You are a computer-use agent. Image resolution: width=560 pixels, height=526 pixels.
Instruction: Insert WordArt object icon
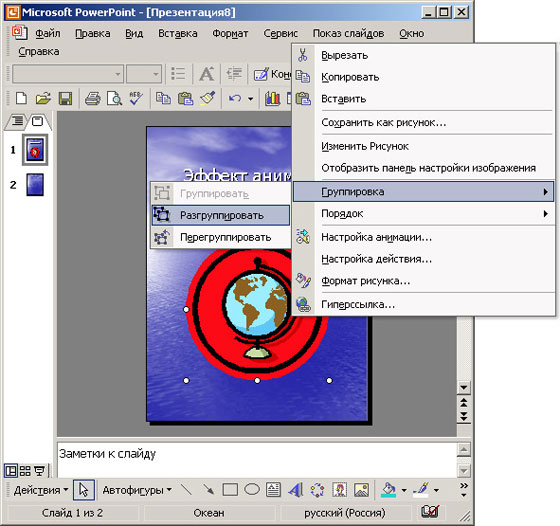(296, 490)
